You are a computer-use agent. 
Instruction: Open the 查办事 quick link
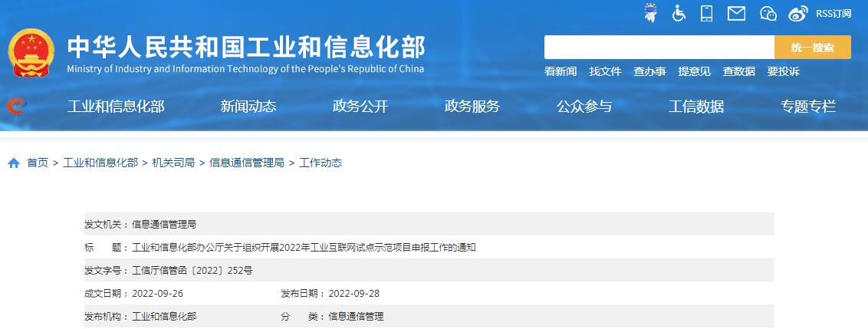pos(649,71)
